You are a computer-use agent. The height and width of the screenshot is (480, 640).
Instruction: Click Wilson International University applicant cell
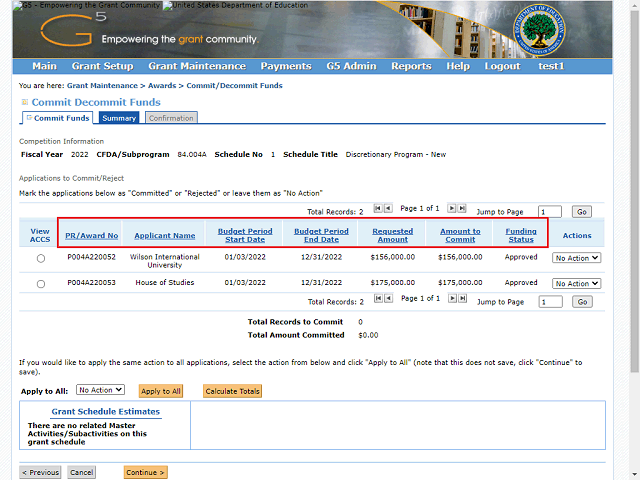coord(164,261)
